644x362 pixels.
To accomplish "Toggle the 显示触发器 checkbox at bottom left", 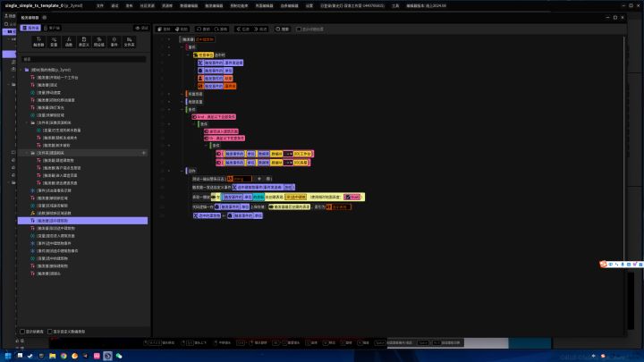I will click(22, 331).
